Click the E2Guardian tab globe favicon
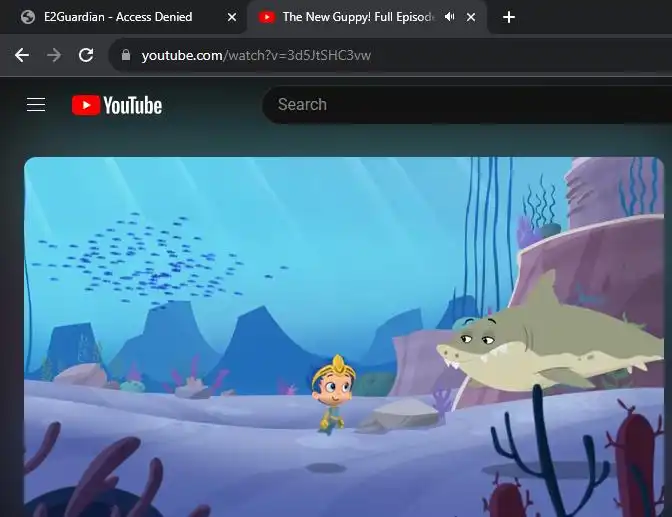This screenshot has width=672, height=517. pyautogui.click(x=28, y=17)
